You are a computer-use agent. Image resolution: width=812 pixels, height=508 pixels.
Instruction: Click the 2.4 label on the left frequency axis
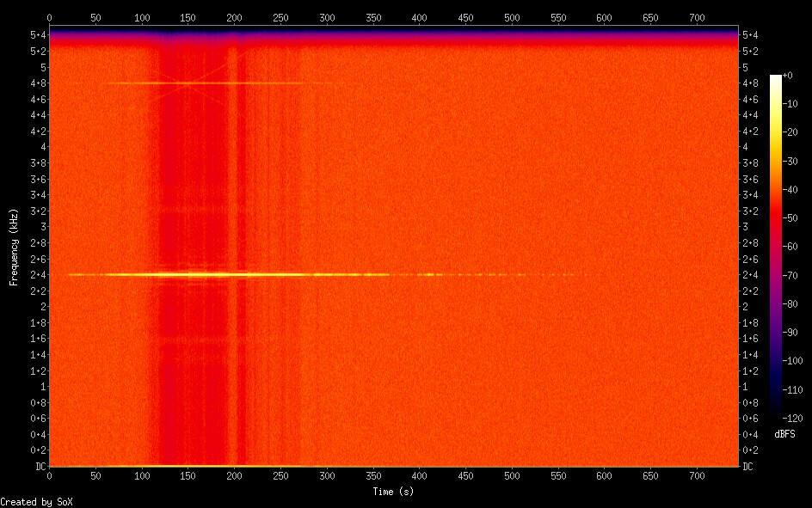(37, 275)
